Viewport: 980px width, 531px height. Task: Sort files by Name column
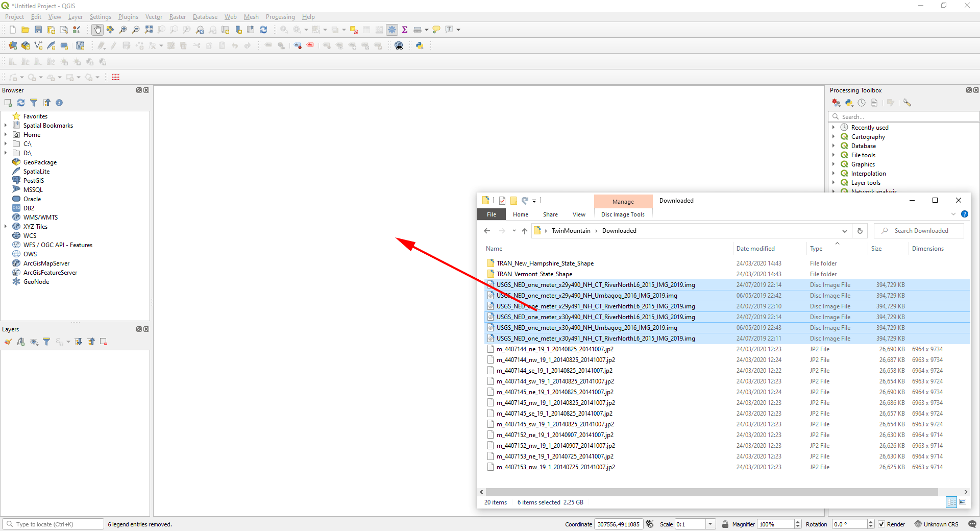point(494,249)
